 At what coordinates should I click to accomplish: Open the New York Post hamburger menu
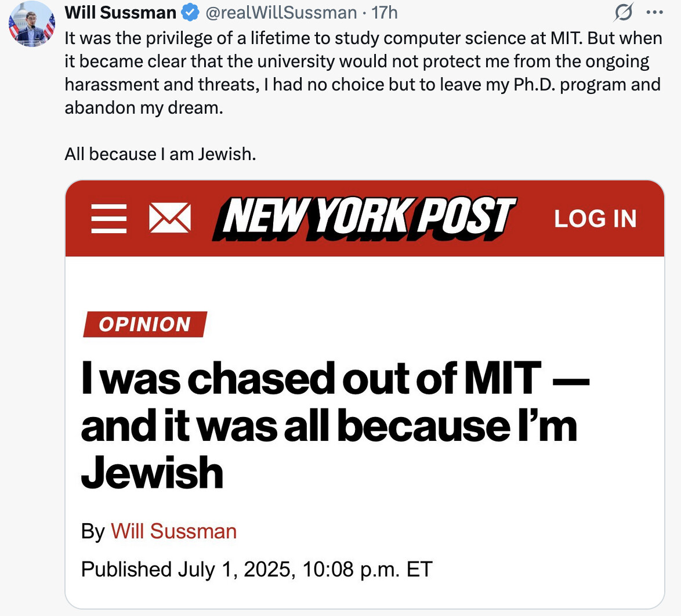109,219
